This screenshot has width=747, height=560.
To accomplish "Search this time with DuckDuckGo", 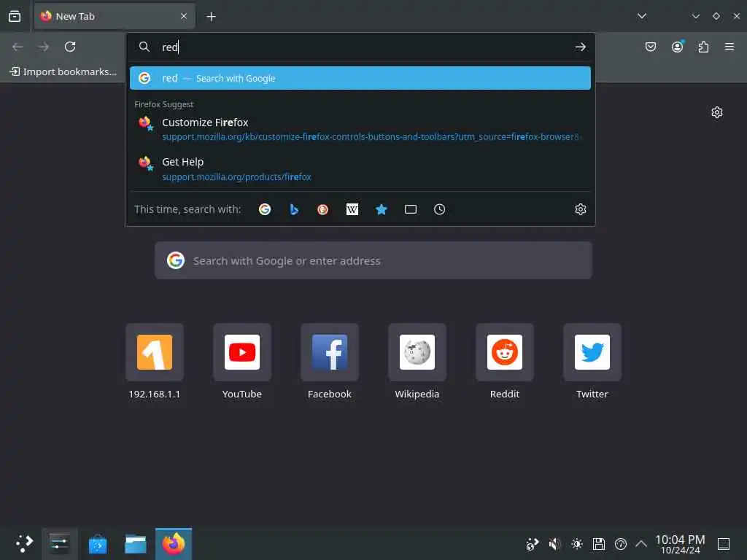I will (x=323, y=209).
